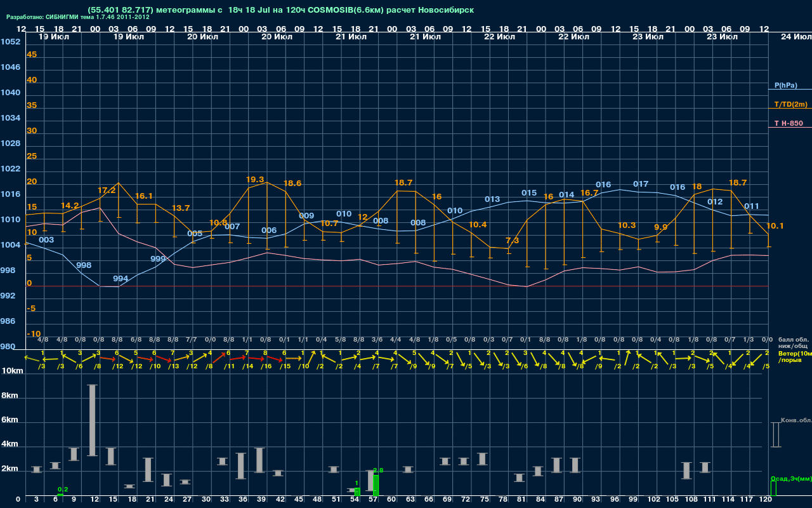
Task: Click the blue P(hPa) legend line
Action: click(x=790, y=90)
